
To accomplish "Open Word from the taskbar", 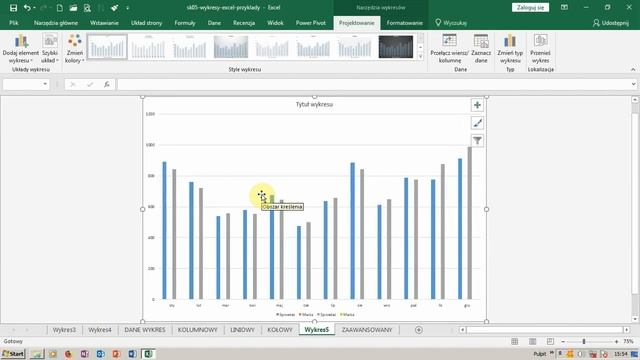I will pos(132,354).
